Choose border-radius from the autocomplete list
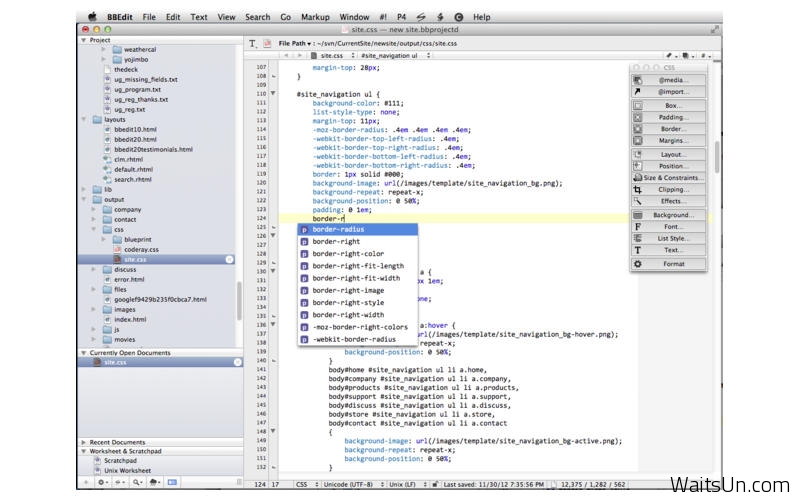 358,230
